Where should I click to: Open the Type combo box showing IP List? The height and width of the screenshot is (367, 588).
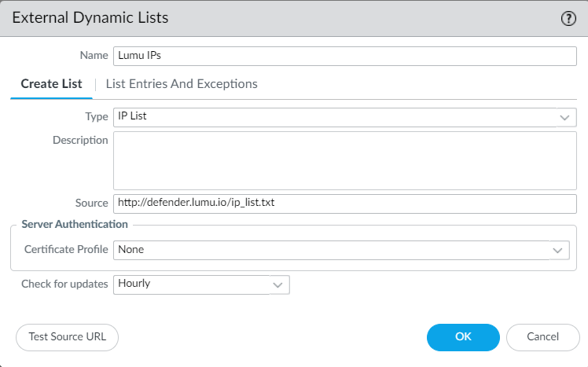pyautogui.click(x=334, y=117)
